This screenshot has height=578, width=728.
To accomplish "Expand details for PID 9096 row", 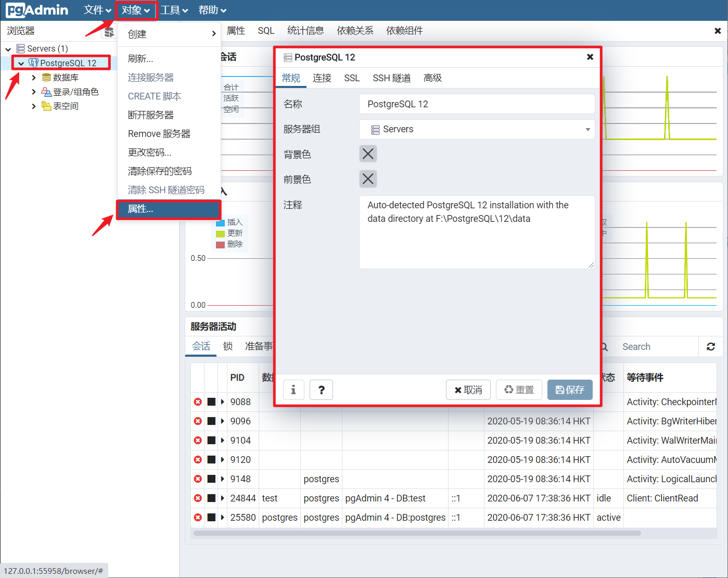I will click(x=223, y=421).
